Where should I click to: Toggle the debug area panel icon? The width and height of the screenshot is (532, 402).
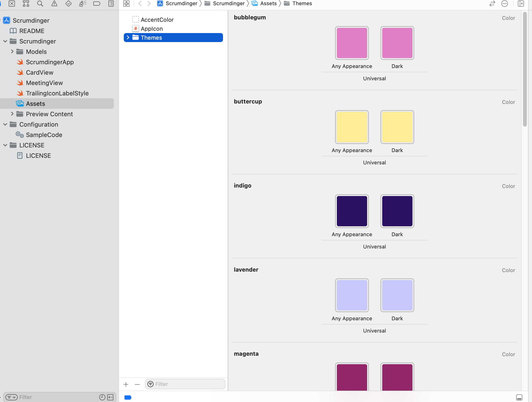(519, 397)
